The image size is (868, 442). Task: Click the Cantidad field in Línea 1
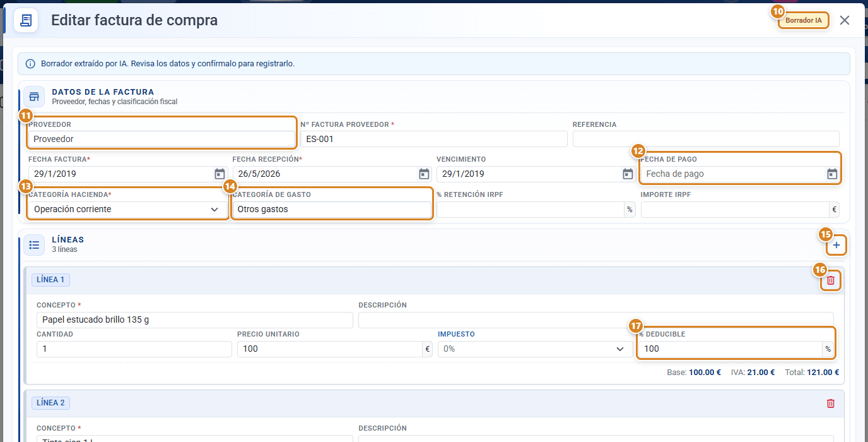[x=134, y=349]
